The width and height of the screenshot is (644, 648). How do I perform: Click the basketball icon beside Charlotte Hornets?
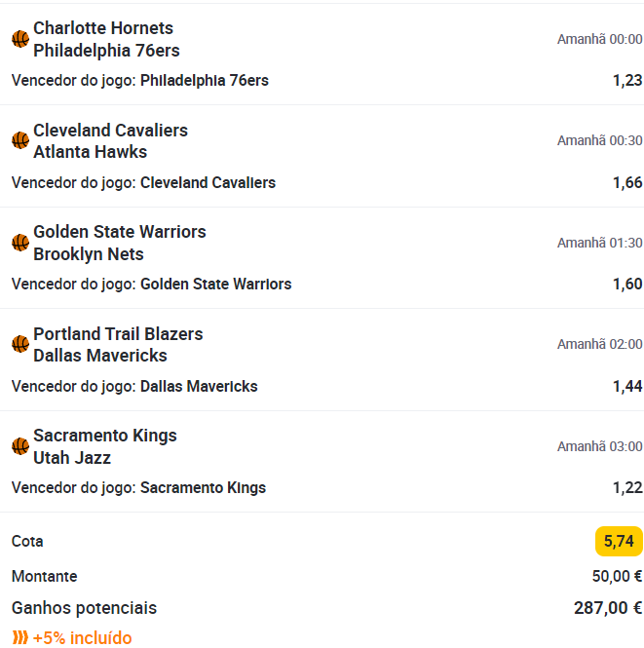click(x=20, y=39)
